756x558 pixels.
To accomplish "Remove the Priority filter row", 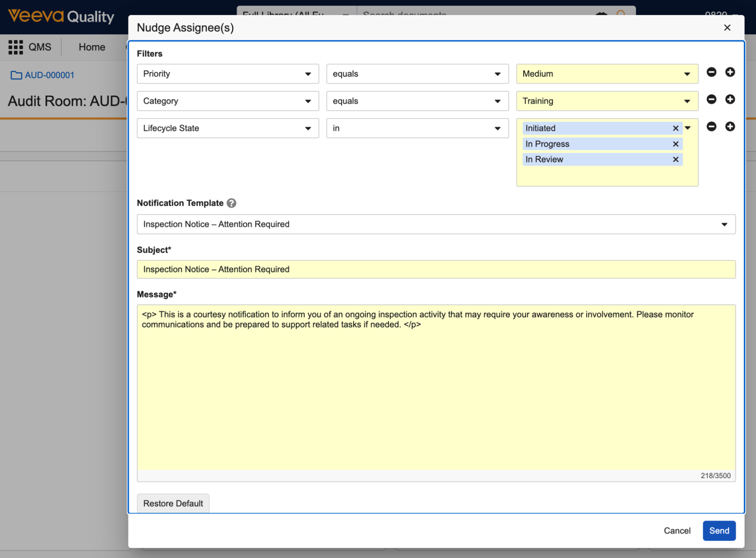I will 711,72.
